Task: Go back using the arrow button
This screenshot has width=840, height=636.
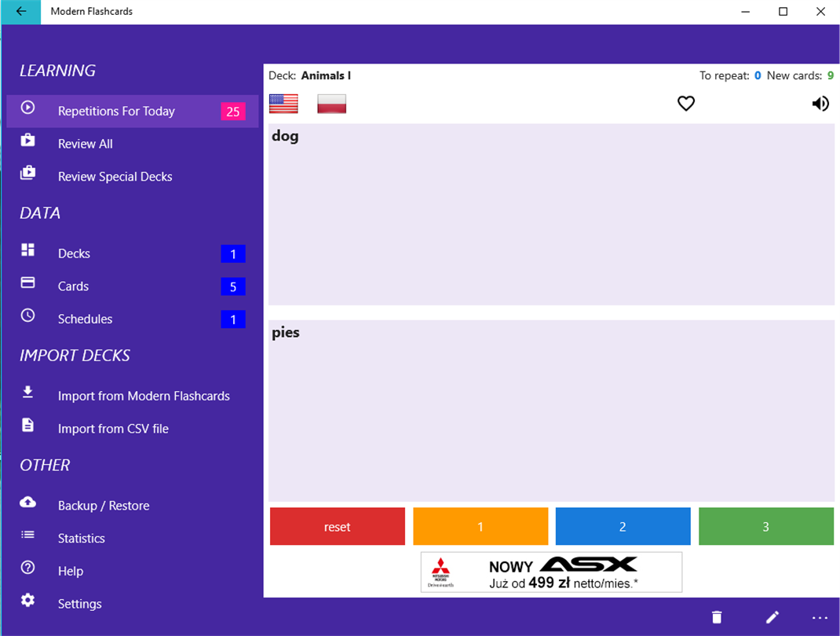Action: 21,12
